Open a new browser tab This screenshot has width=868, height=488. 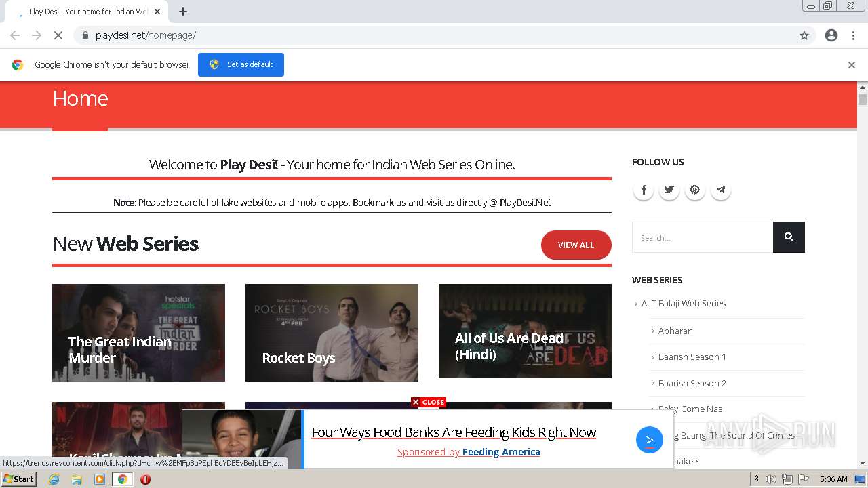[183, 12]
